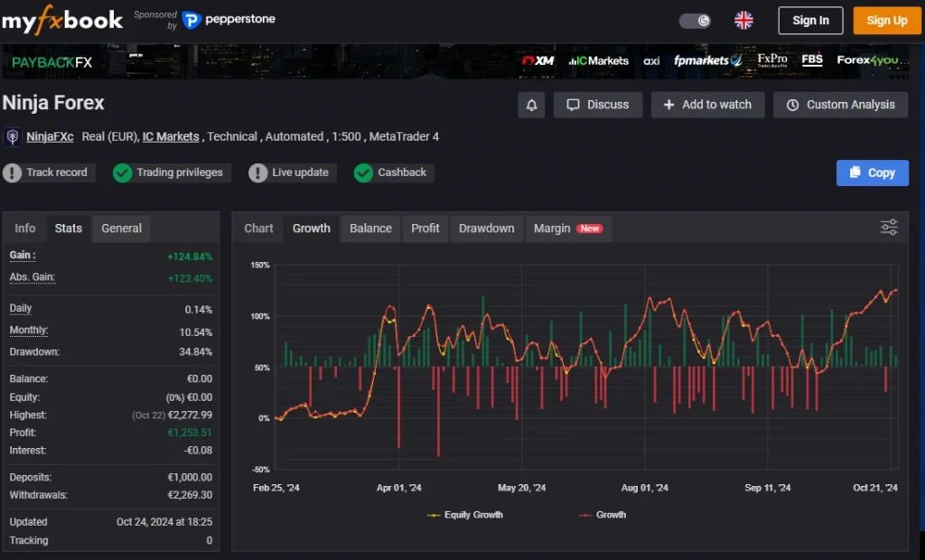Open the Custom Analysis panel

pyautogui.click(x=840, y=105)
